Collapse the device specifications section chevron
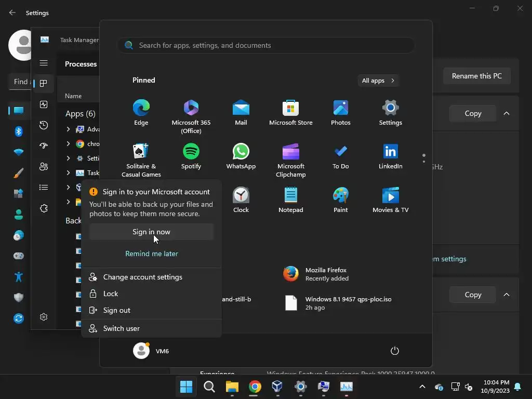The height and width of the screenshot is (399, 532). 506,113
